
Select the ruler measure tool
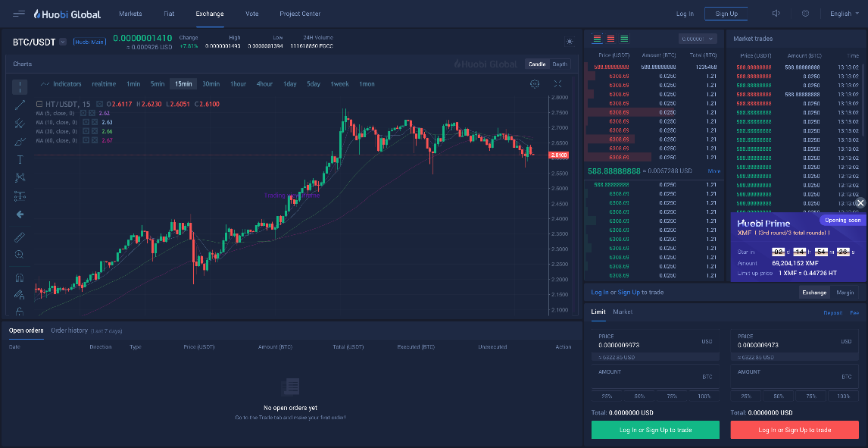(x=20, y=237)
